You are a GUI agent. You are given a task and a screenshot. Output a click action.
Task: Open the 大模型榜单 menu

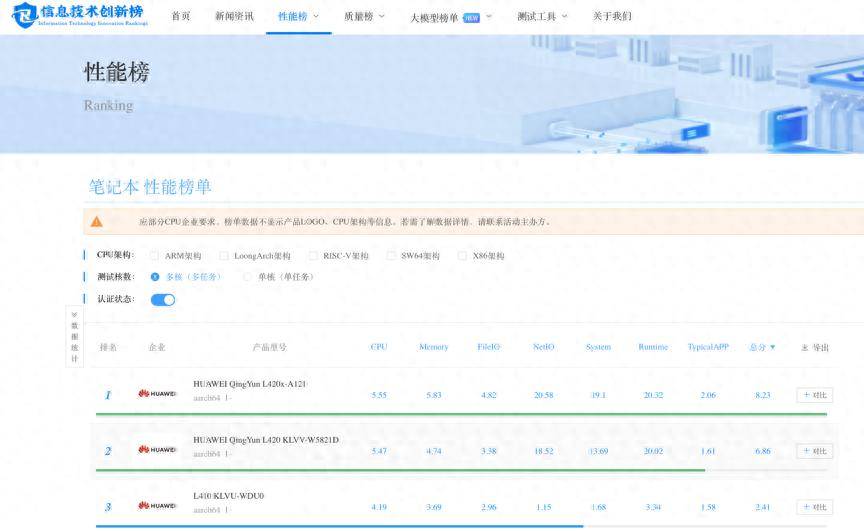(434, 18)
